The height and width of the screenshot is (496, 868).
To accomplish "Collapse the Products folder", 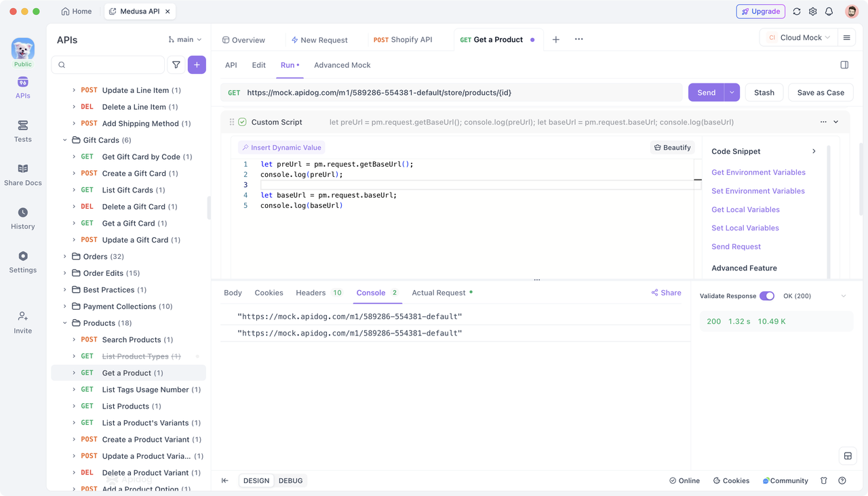I will pyautogui.click(x=65, y=323).
